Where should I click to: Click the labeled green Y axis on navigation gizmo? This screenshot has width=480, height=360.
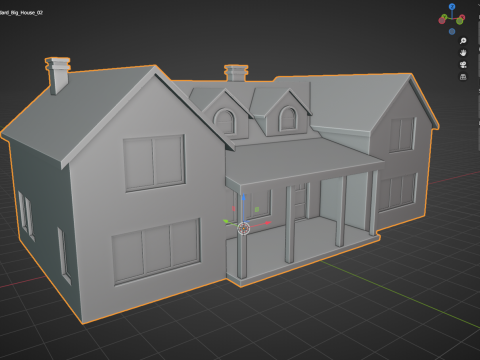[444, 16]
